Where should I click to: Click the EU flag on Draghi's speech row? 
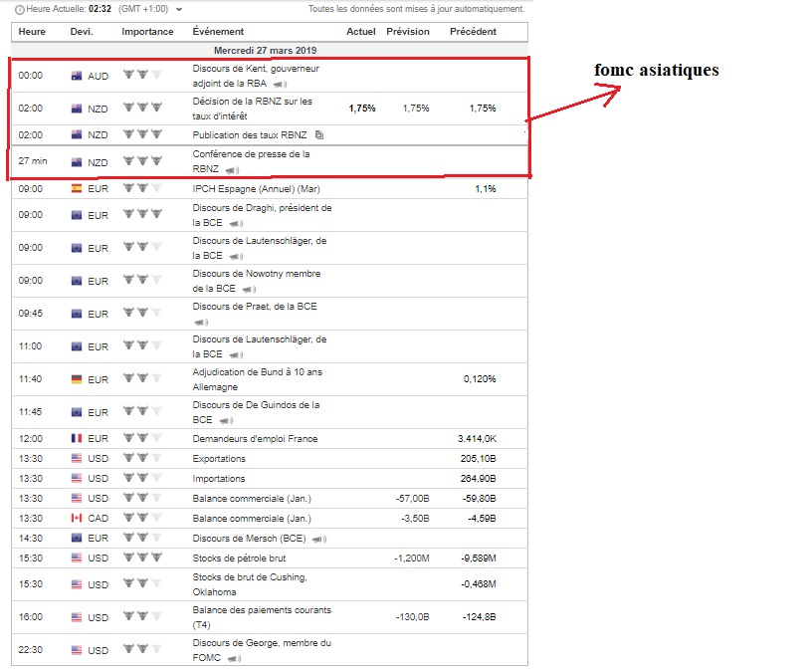point(77,215)
